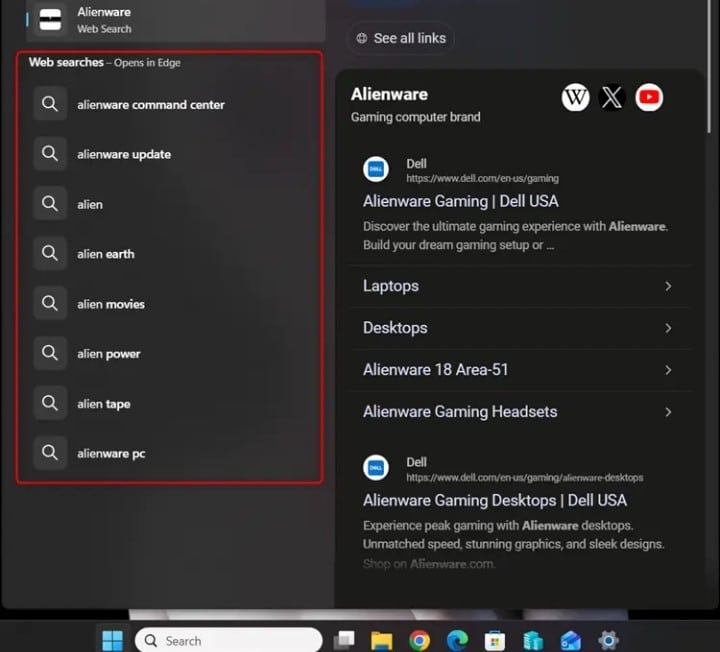This screenshot has width=720, height=652.
Task: Expand the Alienware 18 Area-51 chevron
Action: tap(668, 370)
